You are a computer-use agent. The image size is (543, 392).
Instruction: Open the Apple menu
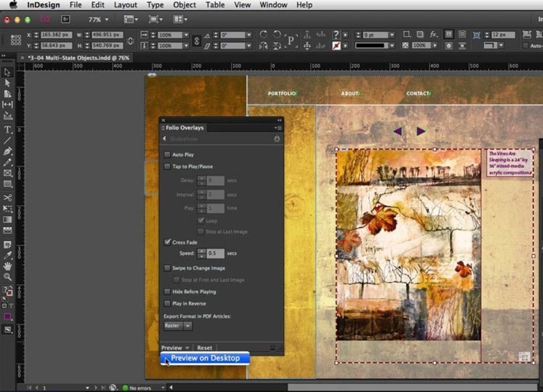click(x=13, y=4)
